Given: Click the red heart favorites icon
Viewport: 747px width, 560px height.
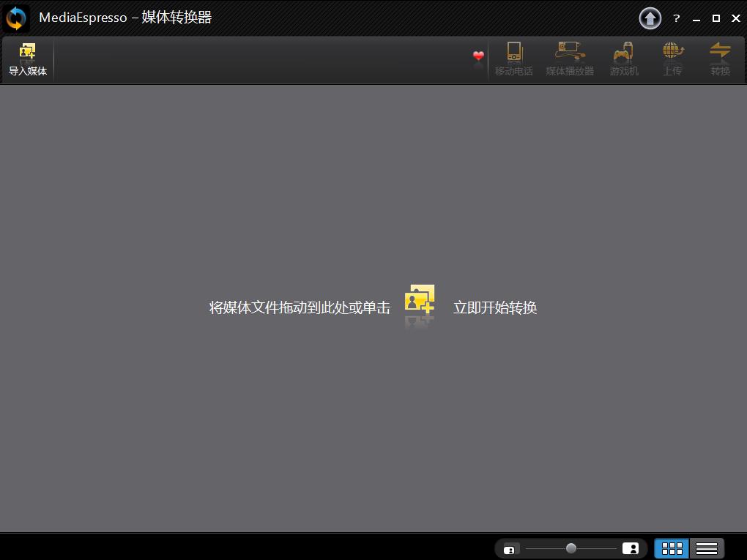Looking at the screenshot, I should [x=477, y=56].
